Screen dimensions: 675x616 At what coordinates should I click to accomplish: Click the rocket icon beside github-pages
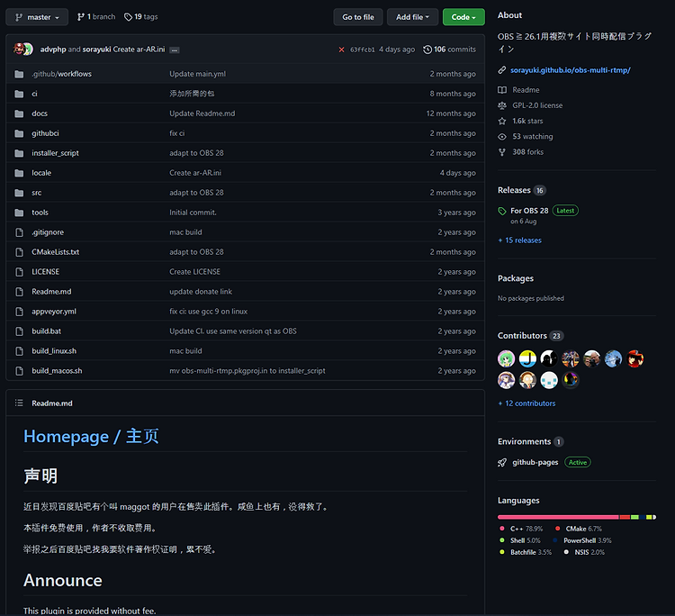(502, 463)
